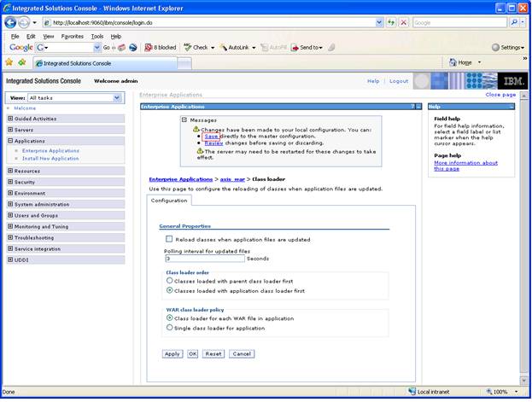Minimize the Help portlet

coord(512,107)
